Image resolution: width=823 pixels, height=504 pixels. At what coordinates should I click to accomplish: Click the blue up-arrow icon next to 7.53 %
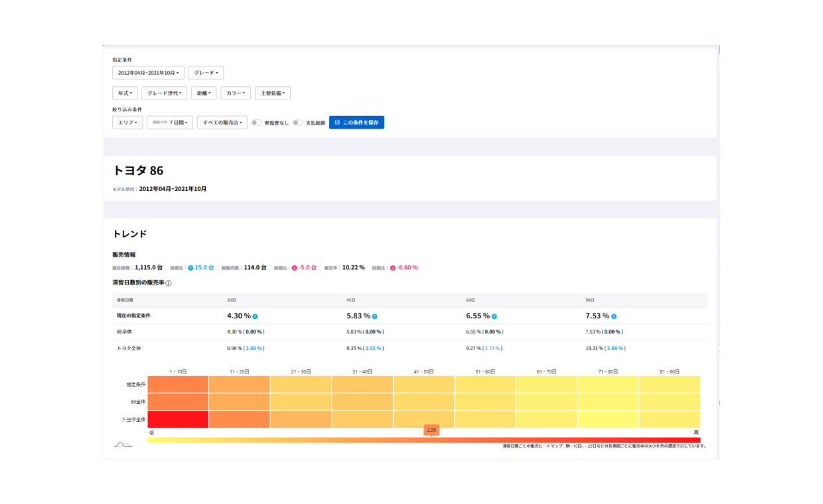click(613, 316)
